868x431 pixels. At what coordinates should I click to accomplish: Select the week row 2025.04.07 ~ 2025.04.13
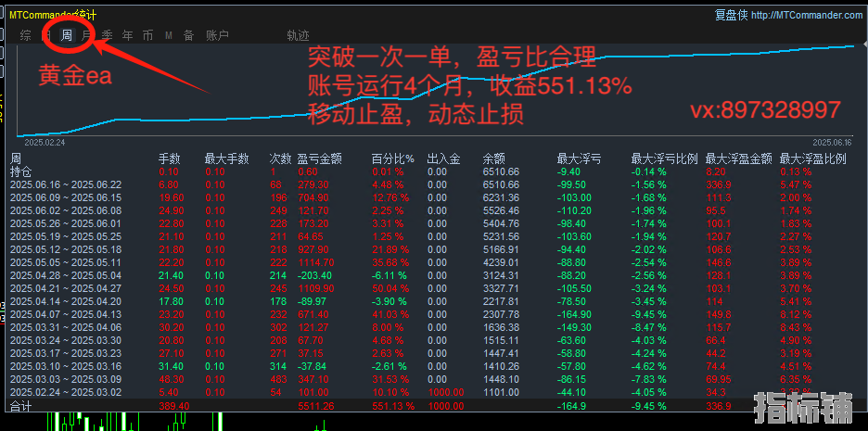click(434, 315)
